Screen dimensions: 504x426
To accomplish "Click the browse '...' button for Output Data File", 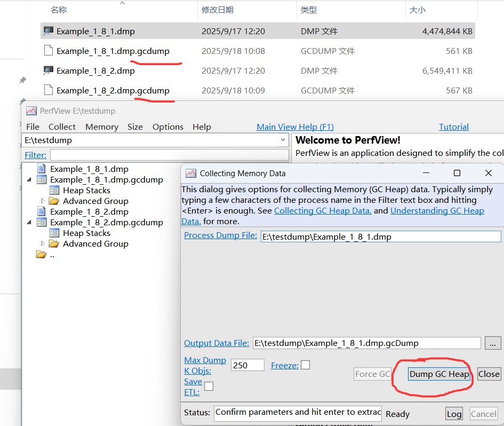I will (493, 343).
